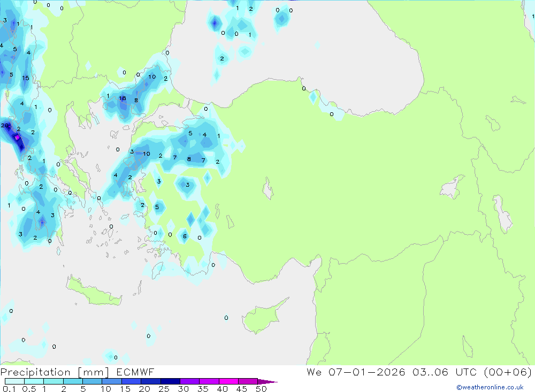Click the legend label "25"

tap(164, 389)
